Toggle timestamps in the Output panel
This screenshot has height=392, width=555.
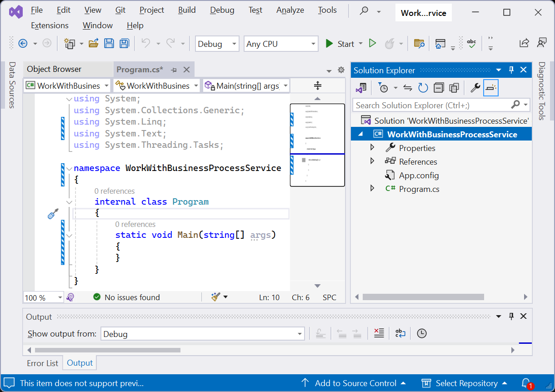click(x=422, y=333)
